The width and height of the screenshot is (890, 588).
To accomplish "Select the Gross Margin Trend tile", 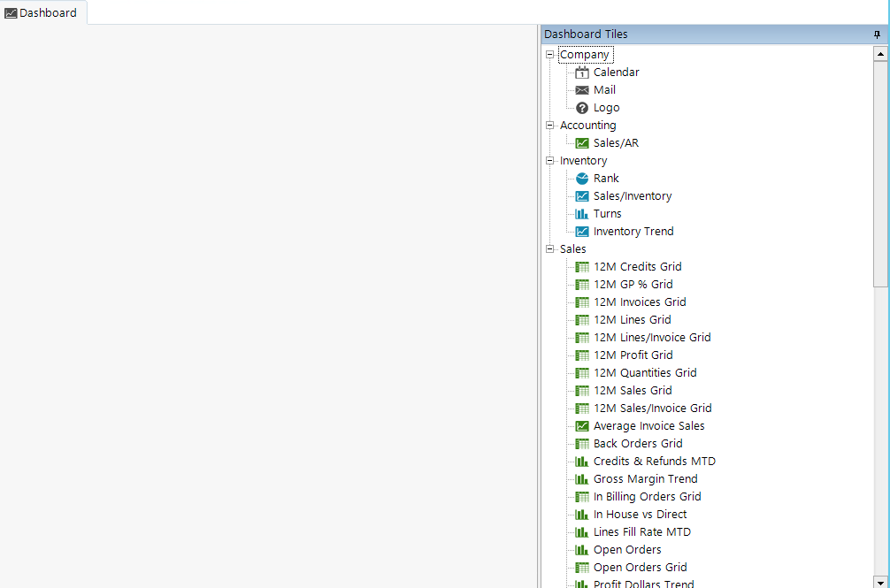I will point(645,479).
